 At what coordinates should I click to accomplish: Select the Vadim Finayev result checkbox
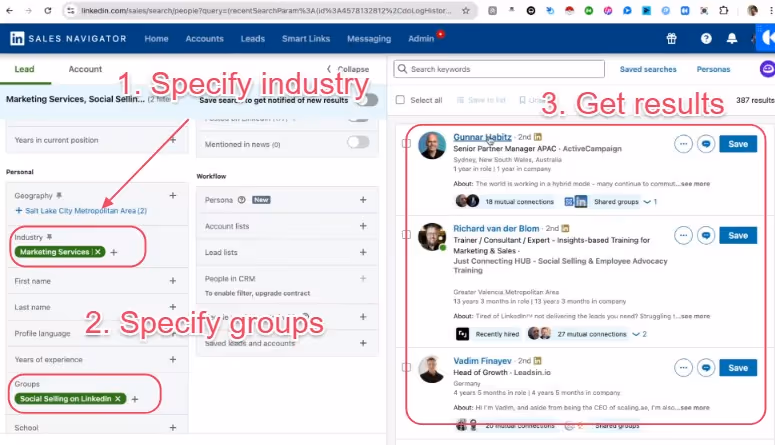406,367
